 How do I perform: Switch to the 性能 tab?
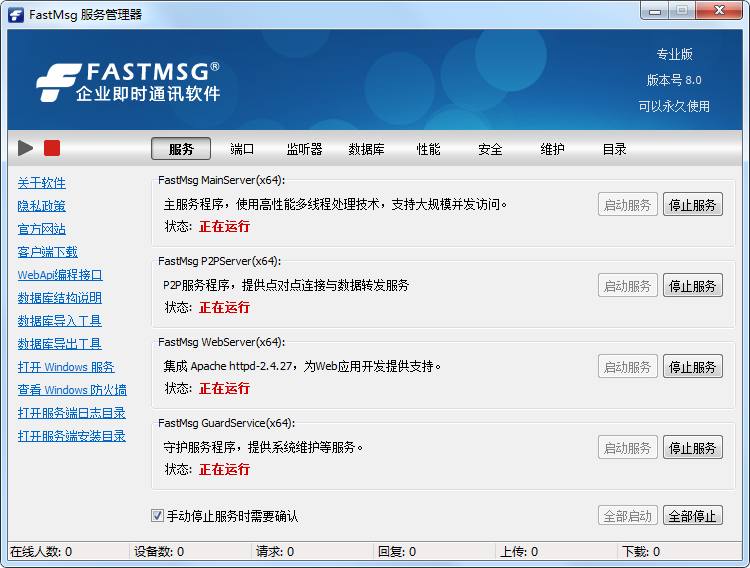(x=428, y=149)
